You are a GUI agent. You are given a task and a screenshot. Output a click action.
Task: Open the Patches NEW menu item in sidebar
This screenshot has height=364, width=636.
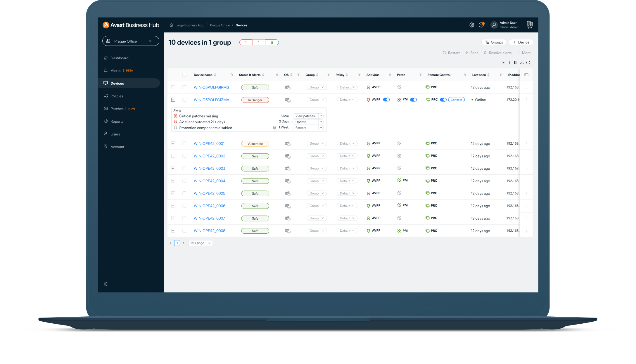(x=116, y=109)
